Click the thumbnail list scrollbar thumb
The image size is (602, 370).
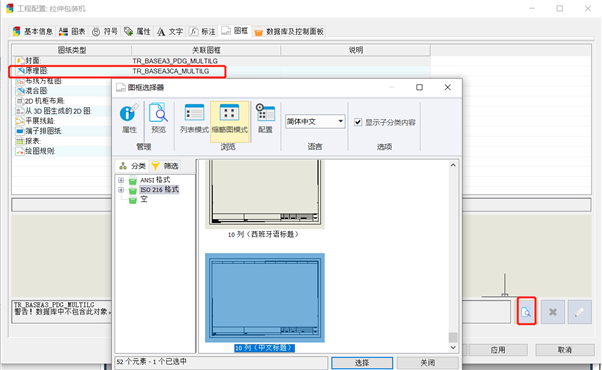453,337
